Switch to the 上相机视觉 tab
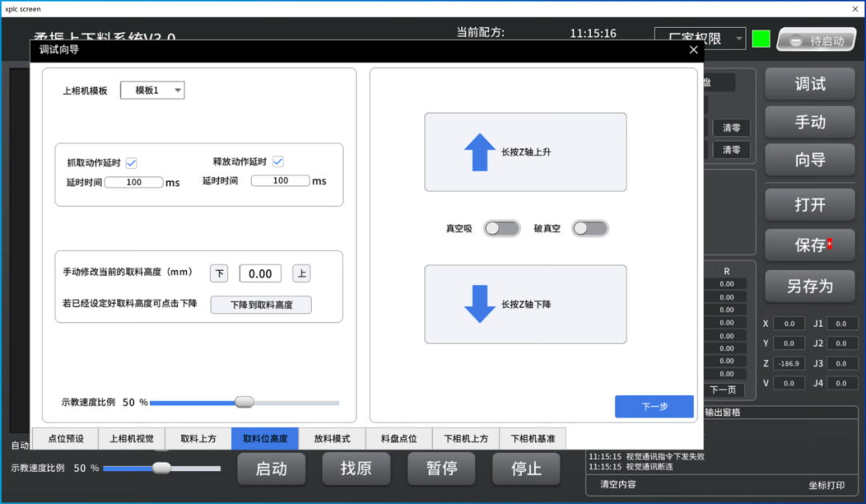Viewport: 866px width, 504px height. (x=132, y=439)
